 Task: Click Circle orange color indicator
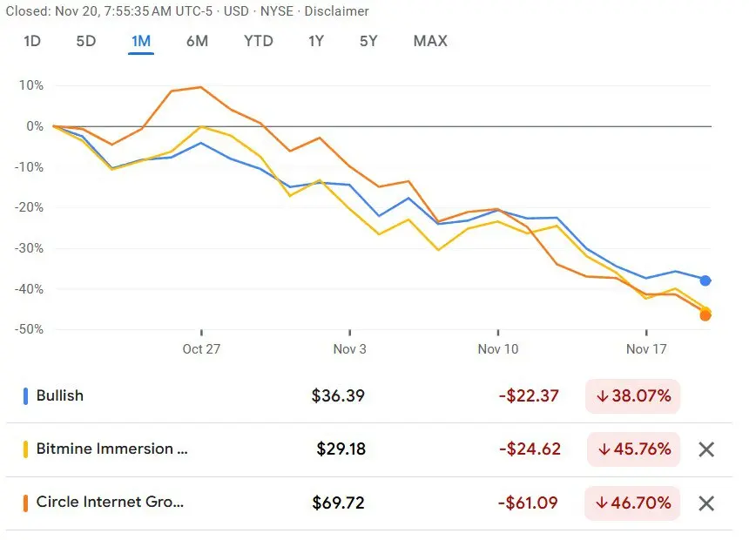coord(25,503)
